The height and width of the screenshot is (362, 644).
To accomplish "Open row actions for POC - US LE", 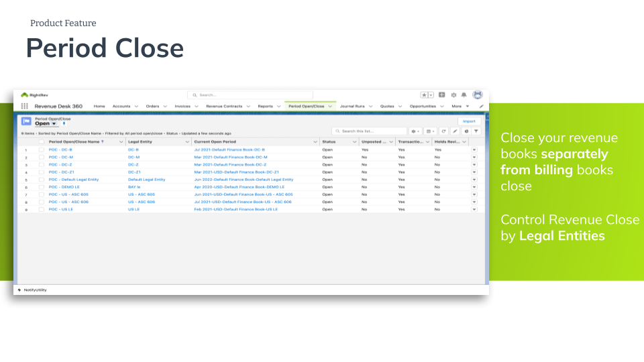I will 474,209.
